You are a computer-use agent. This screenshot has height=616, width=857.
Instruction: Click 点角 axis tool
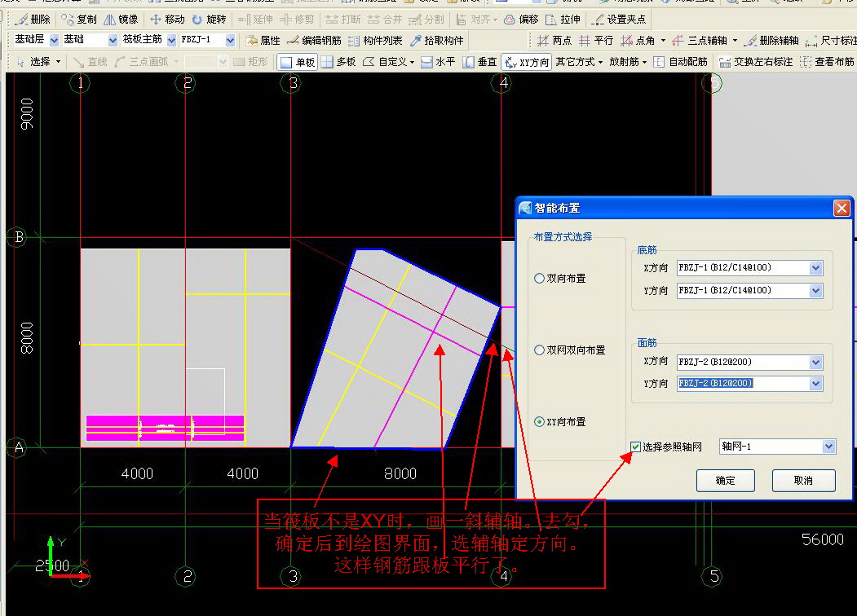point(638,41)
